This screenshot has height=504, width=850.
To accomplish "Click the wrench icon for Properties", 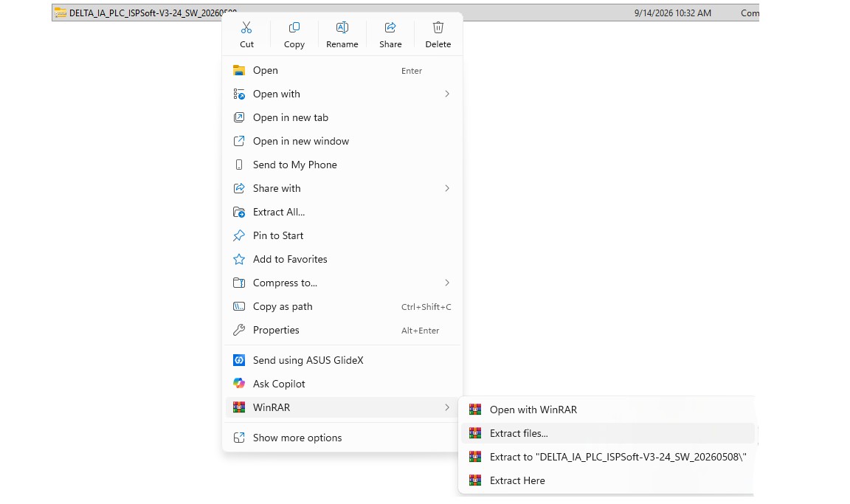I will tap(238, 330).
